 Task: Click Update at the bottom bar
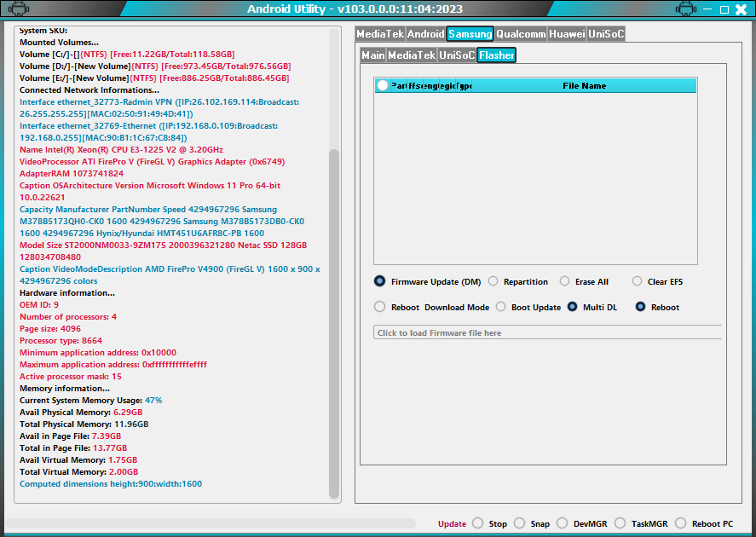click(452, 523)
